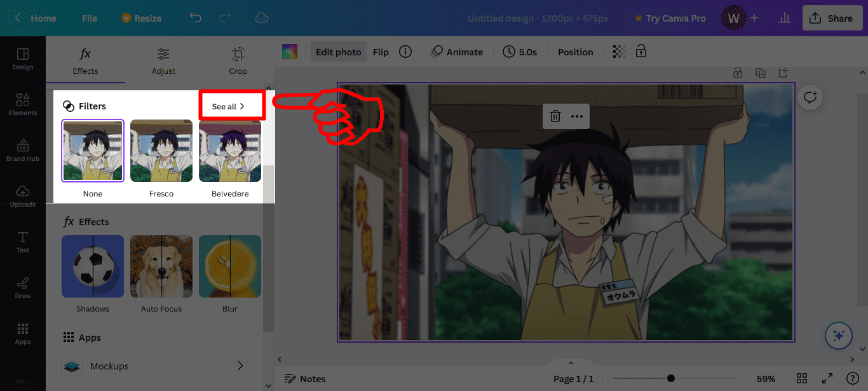868x391 pixels.
Task: Show image info
Action: [405, 52]
